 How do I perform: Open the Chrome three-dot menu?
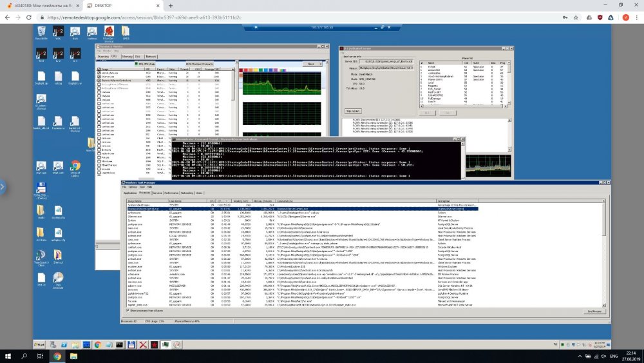637,17
